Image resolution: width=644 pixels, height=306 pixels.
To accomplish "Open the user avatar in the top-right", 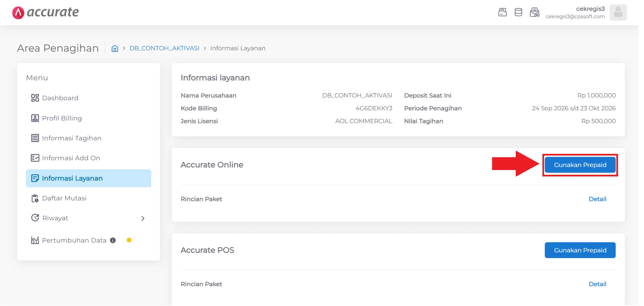I will [x=618, y=12].
